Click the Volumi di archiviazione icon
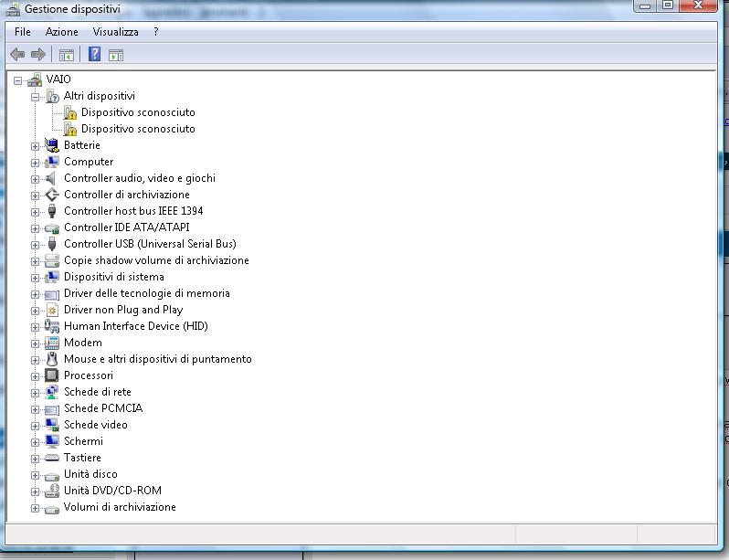The image size is (729, 560). tap(52, 509)
